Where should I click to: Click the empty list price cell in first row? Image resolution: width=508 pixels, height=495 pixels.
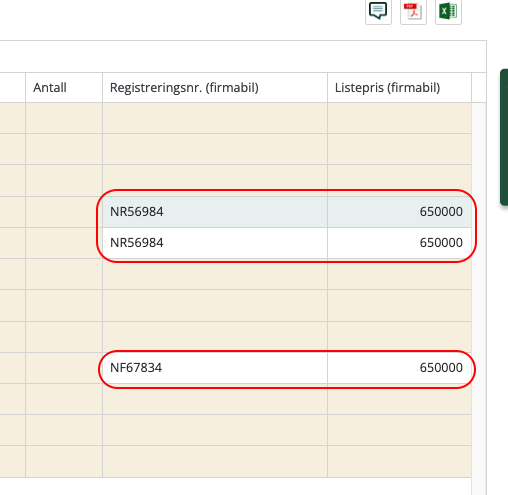399,118
